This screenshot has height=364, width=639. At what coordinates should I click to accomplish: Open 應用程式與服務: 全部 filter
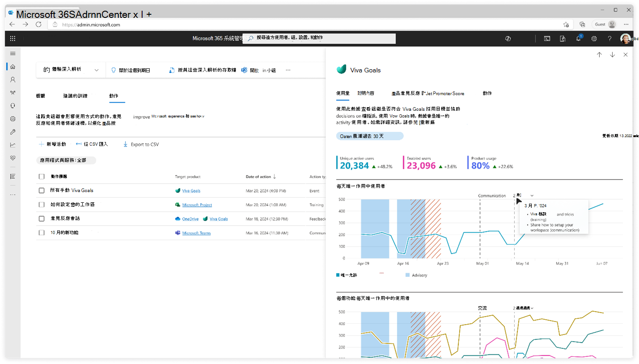tap(66, 160)
